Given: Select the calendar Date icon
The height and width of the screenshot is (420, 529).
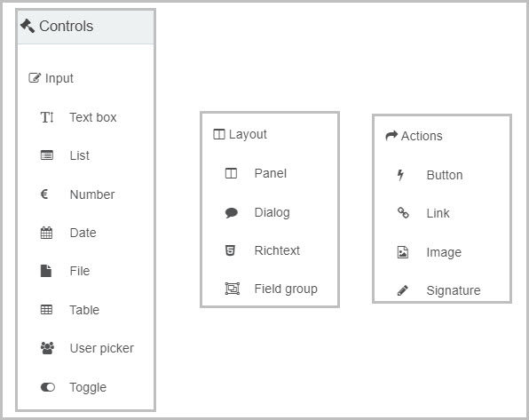Looking at the screenshot, I should pyautogui.click(x=46, y=233).
